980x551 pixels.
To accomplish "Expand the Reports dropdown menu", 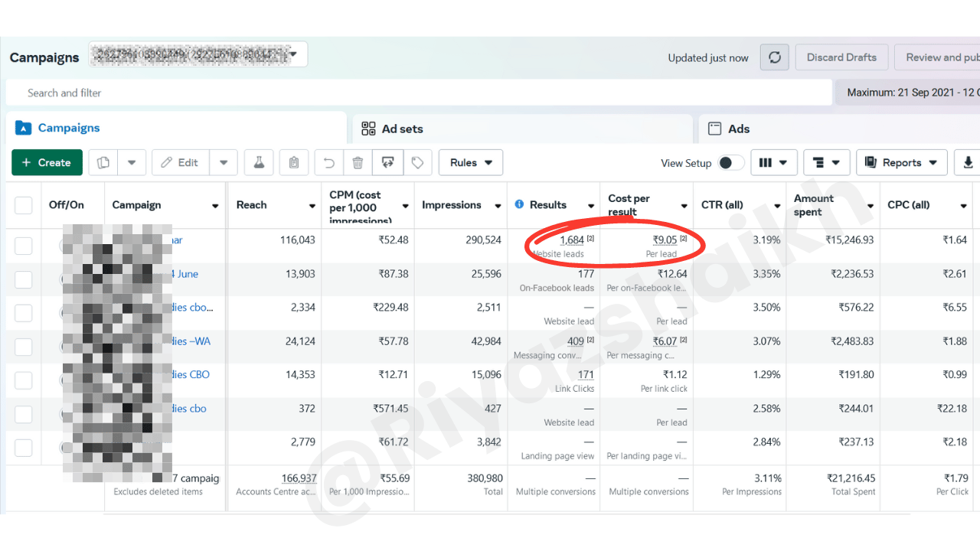I will click(x=901, y=162).
